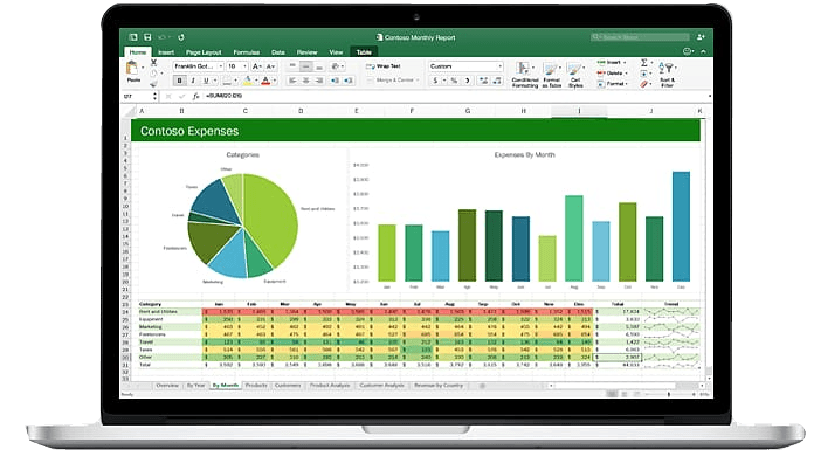The height and width of the screenshot is (456, 834).
Task: Open the font color dropdown arrow
Action: (274, 81)
